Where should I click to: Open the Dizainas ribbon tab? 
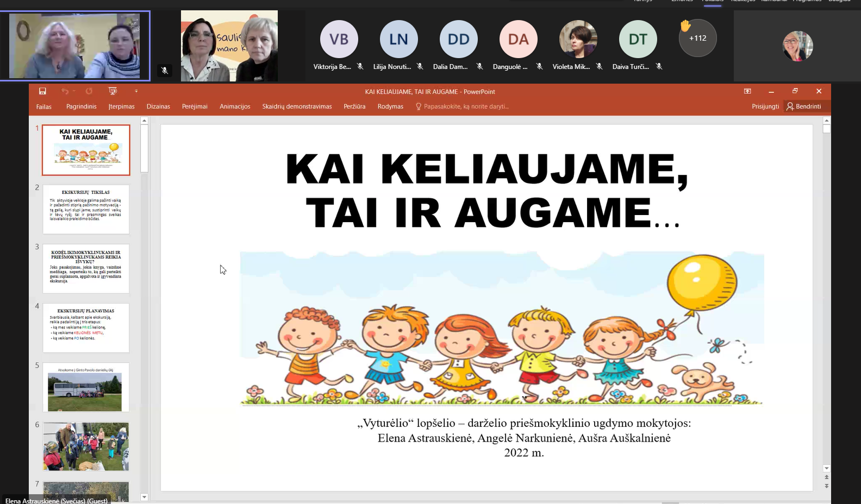pos(158,106)
